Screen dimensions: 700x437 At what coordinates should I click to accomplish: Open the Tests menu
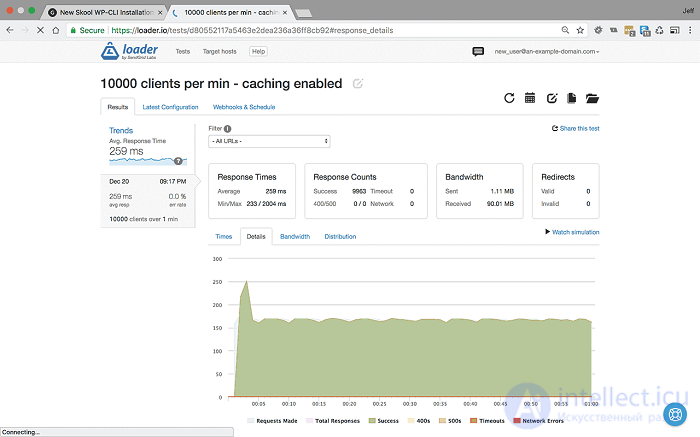pyautogui.click(x=183, y=51)
